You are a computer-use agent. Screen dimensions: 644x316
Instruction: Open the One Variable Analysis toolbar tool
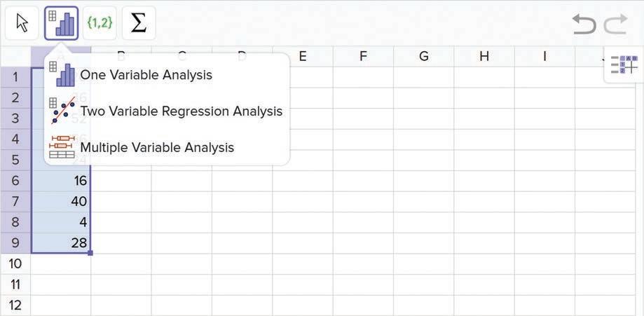pyautogui.click(x=61, y=24)
